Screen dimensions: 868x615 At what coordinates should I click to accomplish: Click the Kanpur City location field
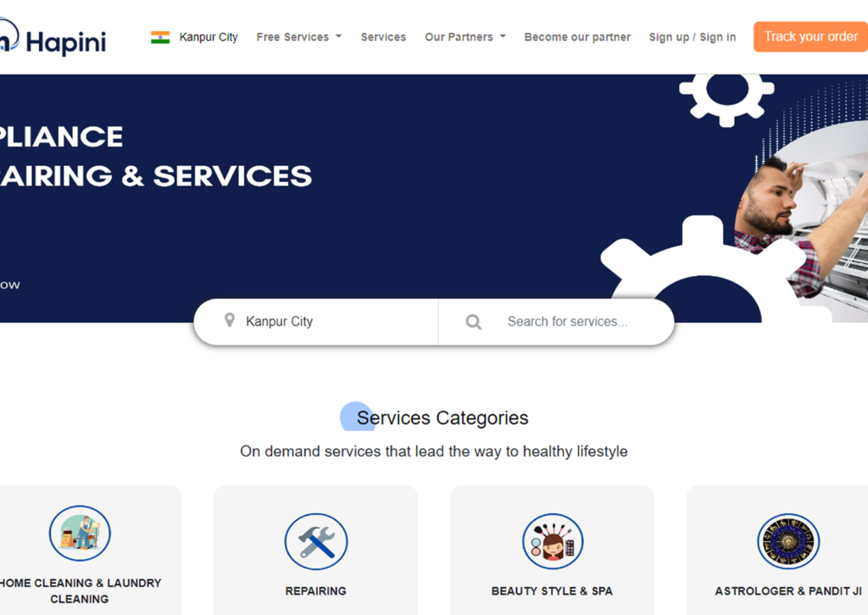316,321
